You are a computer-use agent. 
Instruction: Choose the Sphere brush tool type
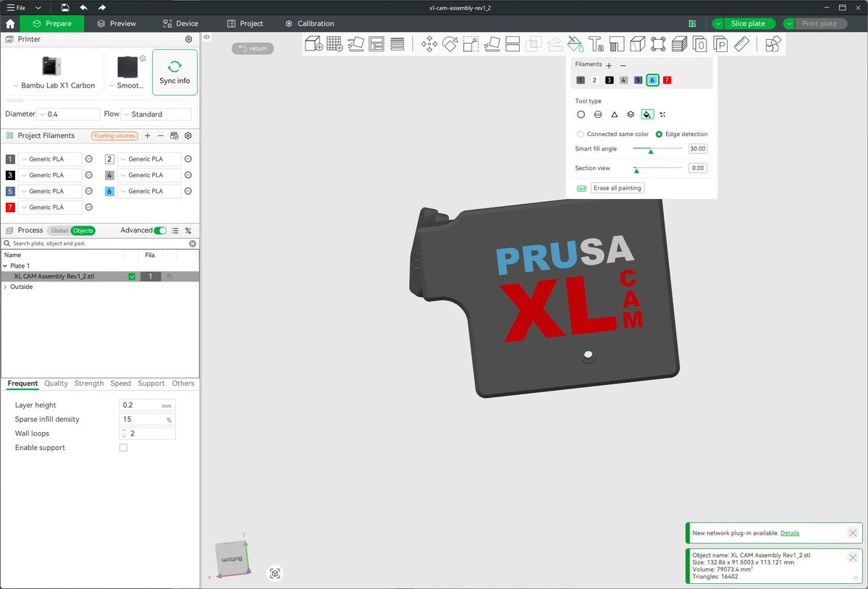(x=598, y=114)
